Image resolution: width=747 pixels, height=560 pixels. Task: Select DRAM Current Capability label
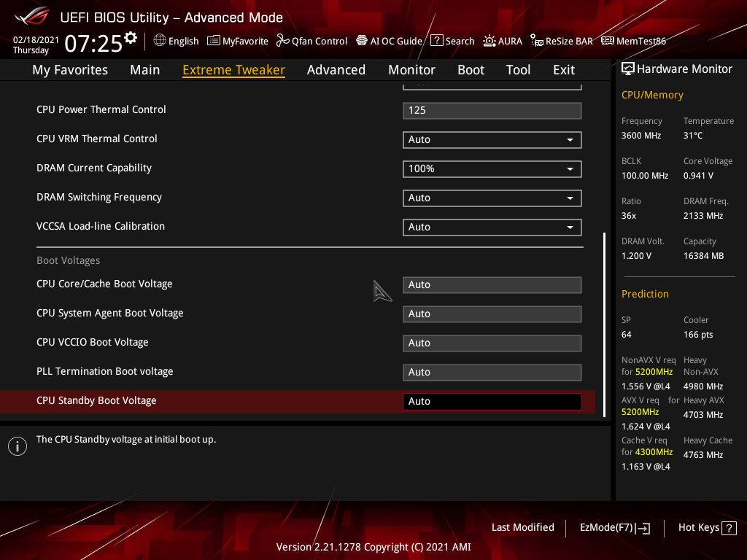94,168
